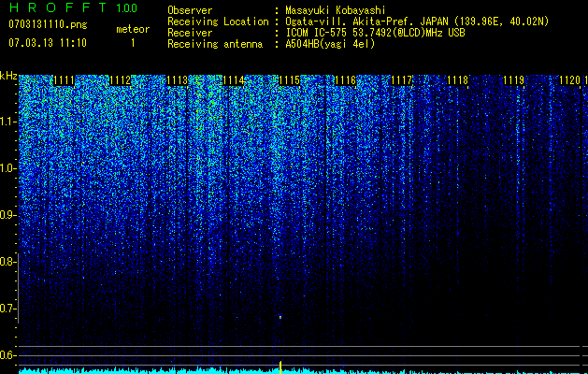Click the 0.7 kHz frequency tick label
The height and width of the screenshot is (374, 588).
click(x=7, y=309)
